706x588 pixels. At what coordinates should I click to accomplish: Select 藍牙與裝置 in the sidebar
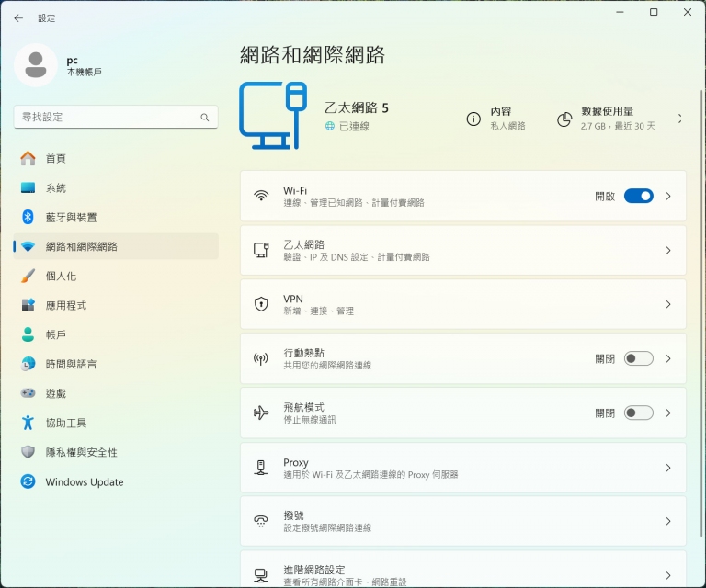[116, 217]
